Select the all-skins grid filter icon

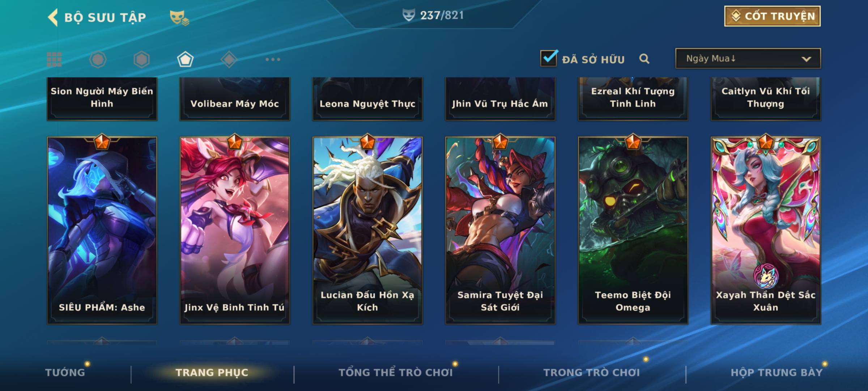54,59
